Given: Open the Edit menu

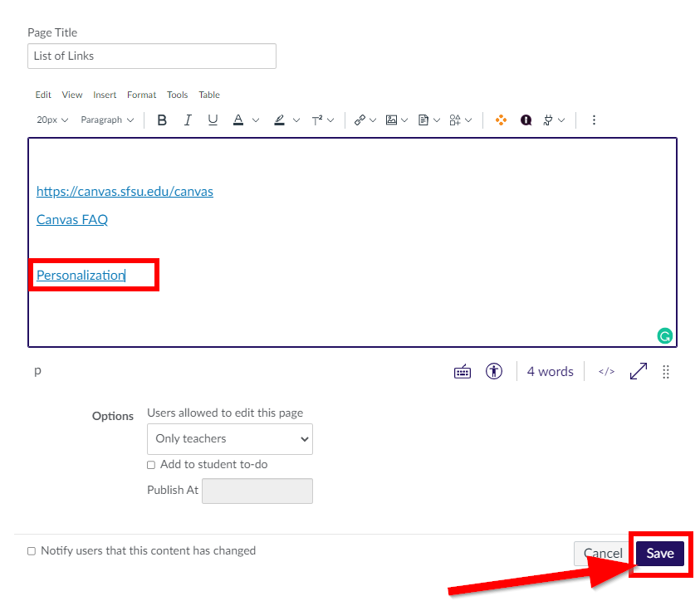Looking at the screenshot, I should click(x=43, y=95).
